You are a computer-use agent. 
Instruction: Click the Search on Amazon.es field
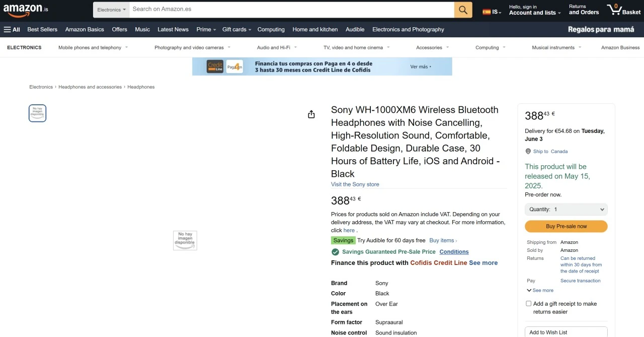pyautogui.click(x=292, y=10)
